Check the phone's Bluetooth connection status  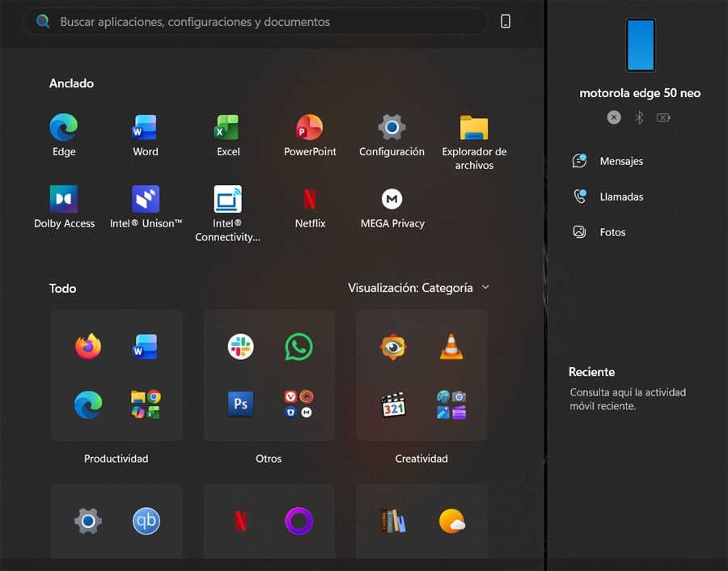pos(638,117)
